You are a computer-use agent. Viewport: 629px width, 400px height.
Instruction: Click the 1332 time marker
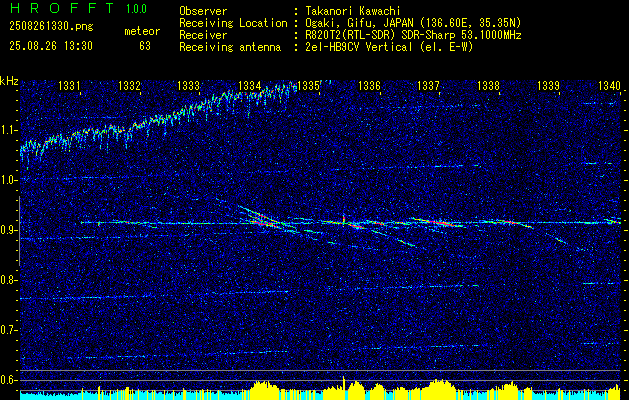[x=130, y=85]
